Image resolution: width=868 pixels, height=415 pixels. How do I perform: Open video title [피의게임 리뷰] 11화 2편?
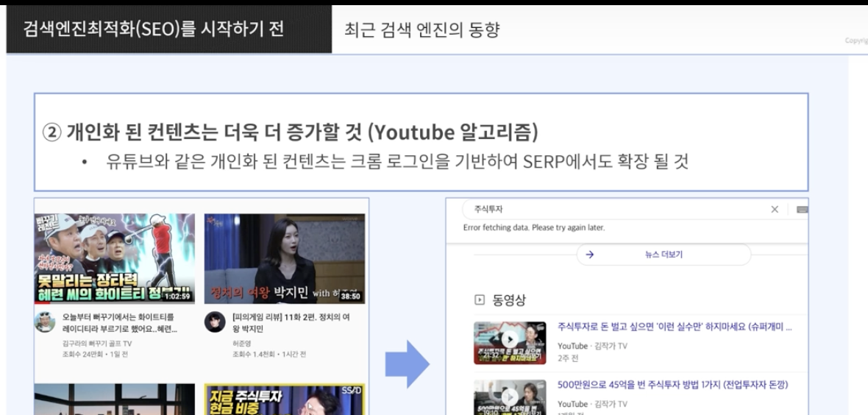[x=291, y=323]
